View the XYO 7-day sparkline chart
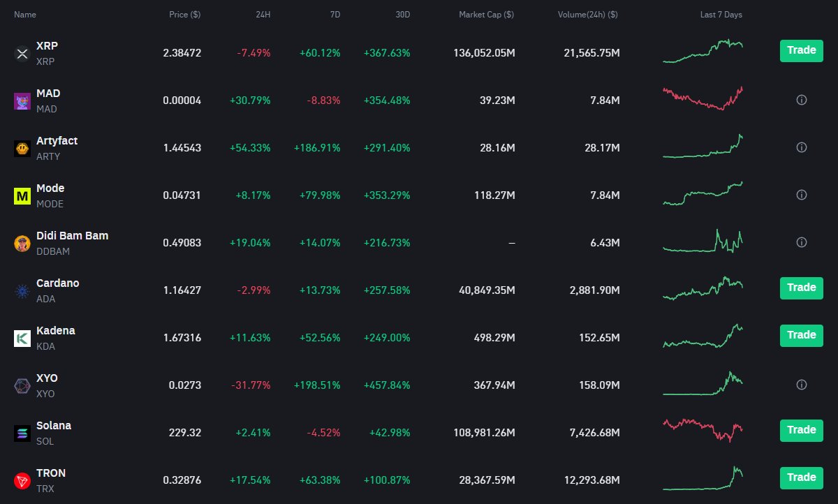This screenshot has width=838, height=504. tap(703, 383)
